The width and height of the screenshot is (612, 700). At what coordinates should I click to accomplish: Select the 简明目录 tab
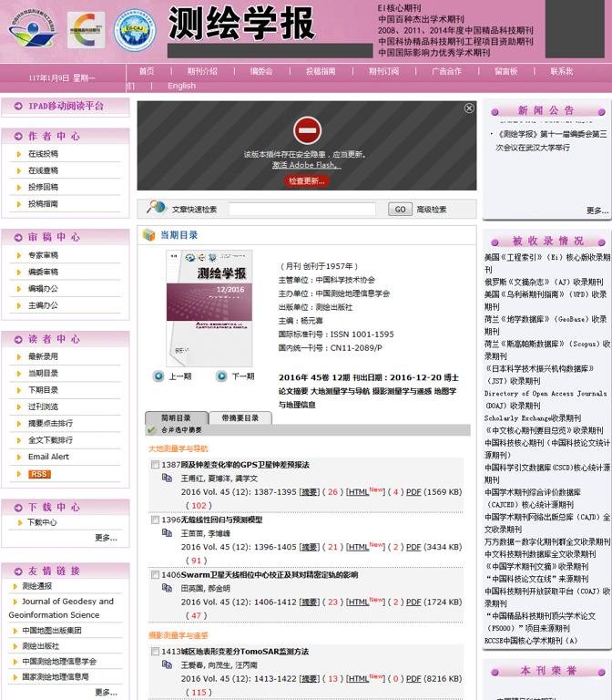176,417
